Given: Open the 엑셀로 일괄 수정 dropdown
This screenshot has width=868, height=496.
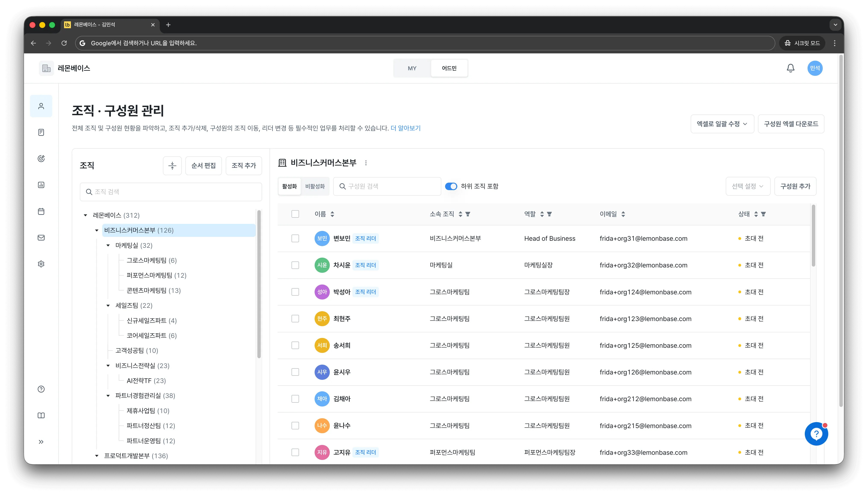Looking at the screenshot, I should (x=722, y=124).
